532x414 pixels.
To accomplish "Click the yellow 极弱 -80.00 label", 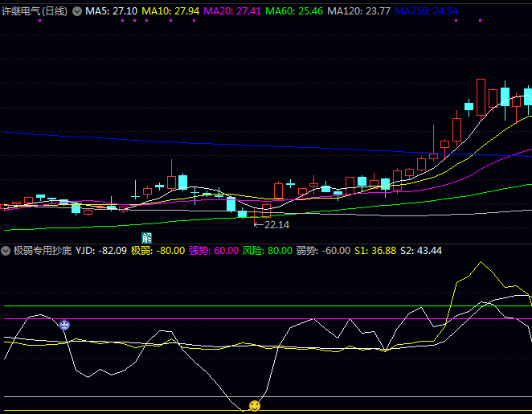I will click(x=158, y=251).
